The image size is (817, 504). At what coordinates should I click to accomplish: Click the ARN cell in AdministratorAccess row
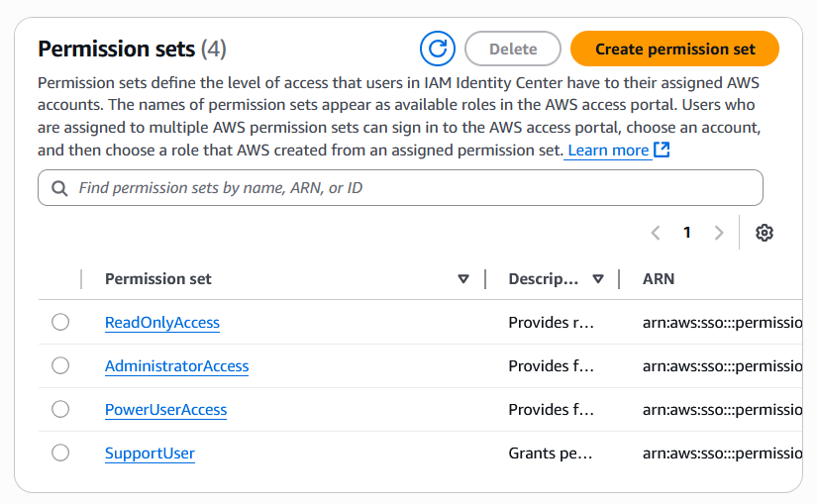point(722,366)
